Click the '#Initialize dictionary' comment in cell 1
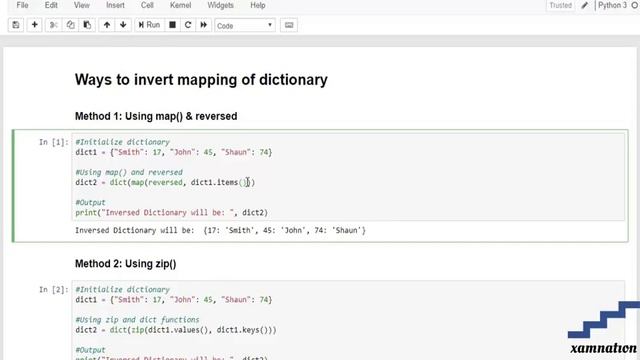Screen dimensions: 640x360 122,142
